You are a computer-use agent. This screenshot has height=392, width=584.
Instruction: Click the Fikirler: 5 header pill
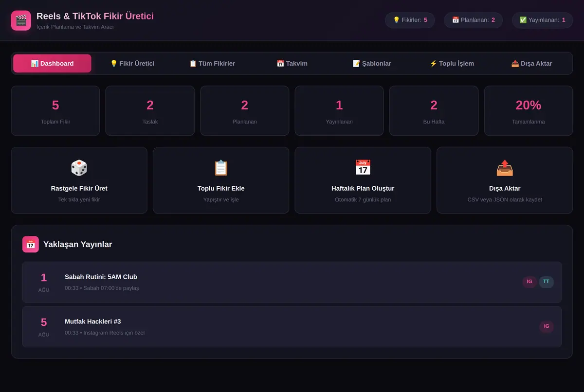click(x=410, y=20)
